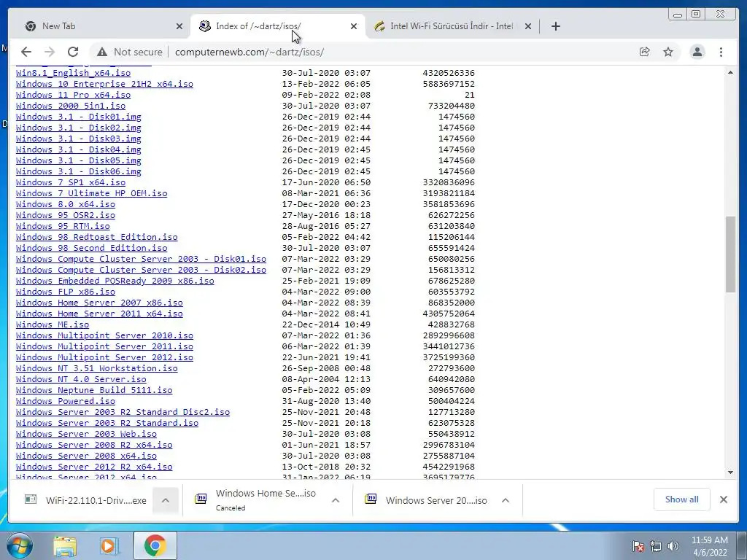This screenshot has height=560, width=747.
Task: Click the forward navigation arrow
Action: [x=50, y=52]
